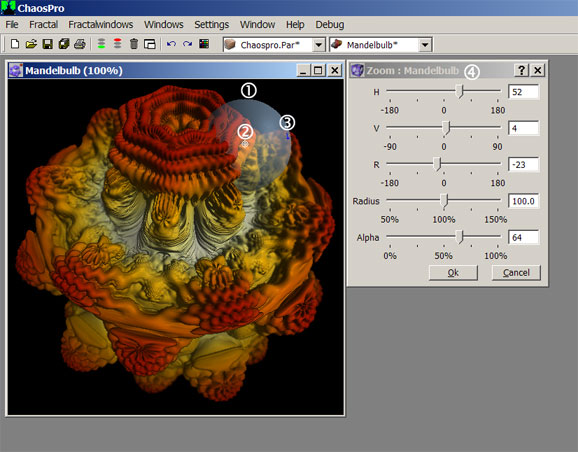Open the Fractal menu

tap(43, 25)
